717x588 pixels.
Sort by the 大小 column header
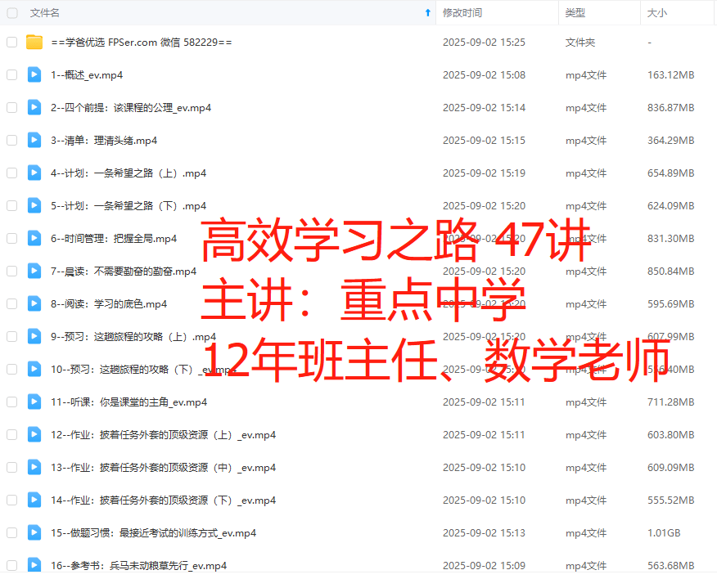click(x=657, y=13)
